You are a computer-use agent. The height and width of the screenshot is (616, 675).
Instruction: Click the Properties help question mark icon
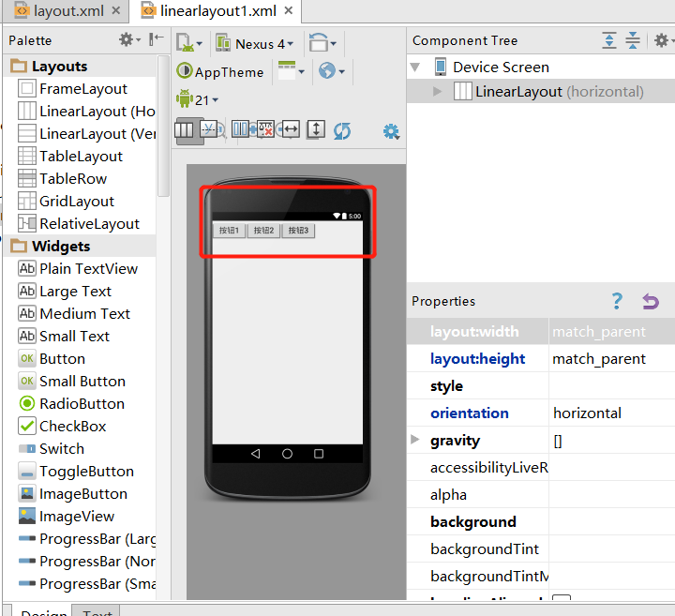pyautogui.click(x=617, y=301)
